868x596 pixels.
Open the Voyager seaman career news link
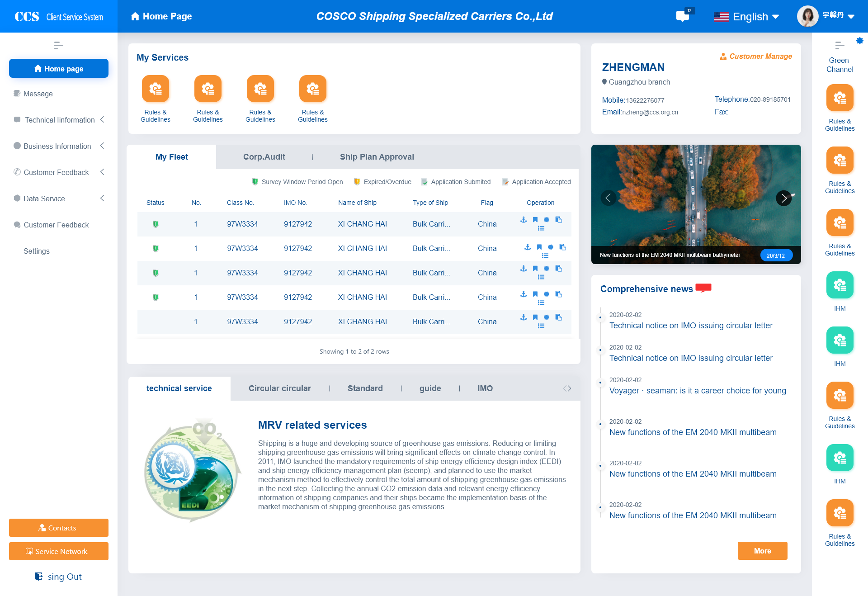point(697,391)
